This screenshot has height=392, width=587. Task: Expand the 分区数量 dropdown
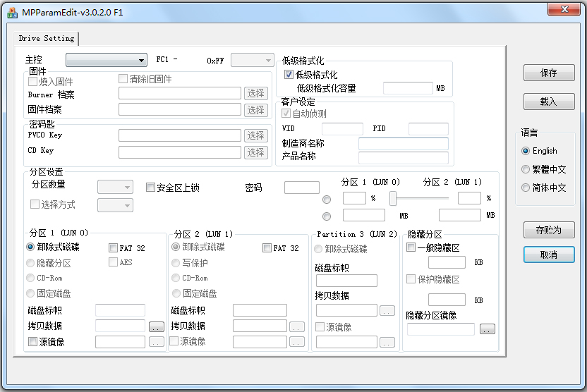click(x=115, y=187)
